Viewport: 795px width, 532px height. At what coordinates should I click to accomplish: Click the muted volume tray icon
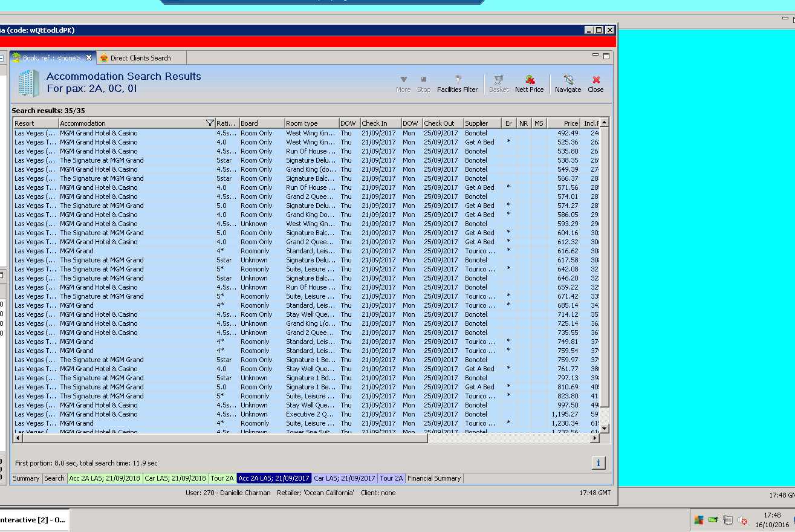coord(743,521)
